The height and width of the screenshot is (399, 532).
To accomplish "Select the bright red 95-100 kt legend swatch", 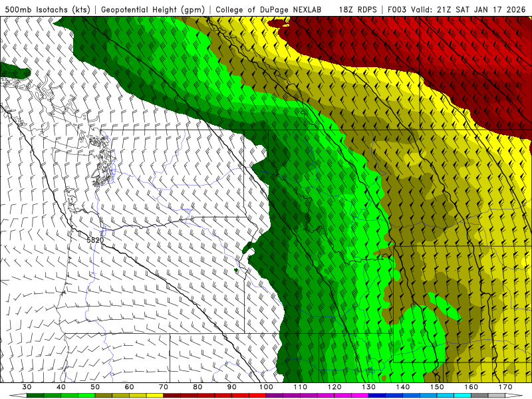I will 257,396.
